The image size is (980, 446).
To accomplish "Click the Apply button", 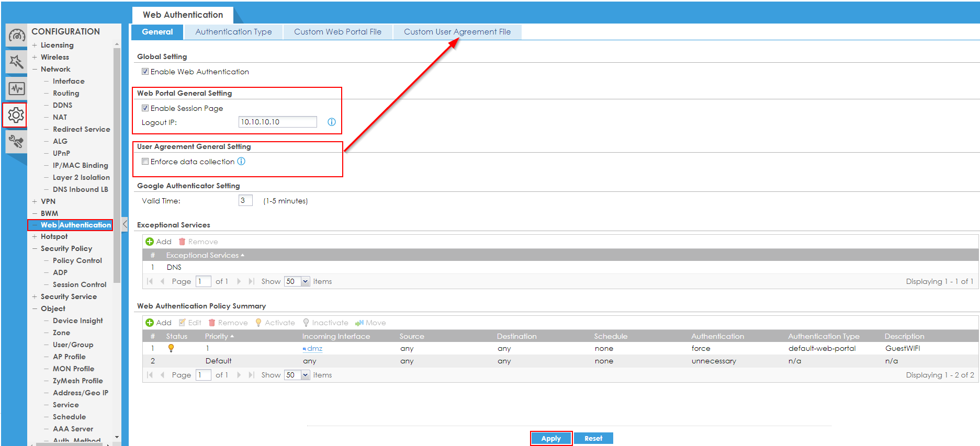I will pos(550,438).
